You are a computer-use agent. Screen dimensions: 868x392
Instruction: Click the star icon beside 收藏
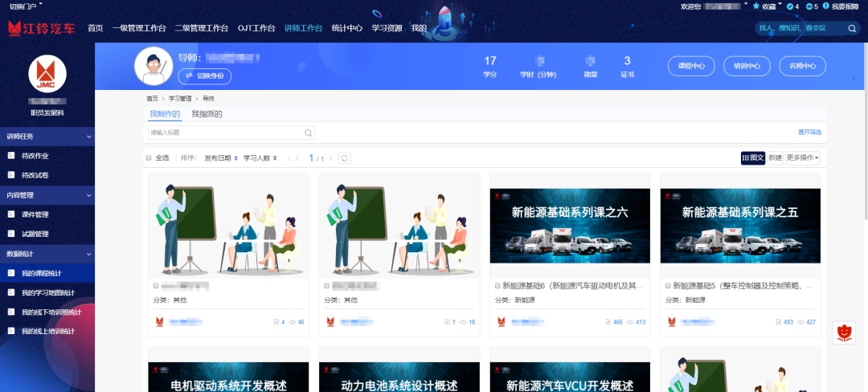click(756, 6)
